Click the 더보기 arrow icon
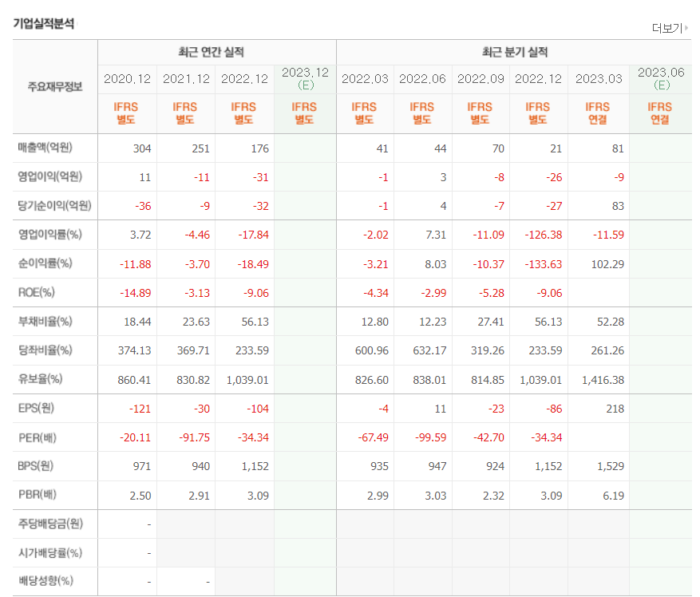700x597 pixels. [686, 28]
